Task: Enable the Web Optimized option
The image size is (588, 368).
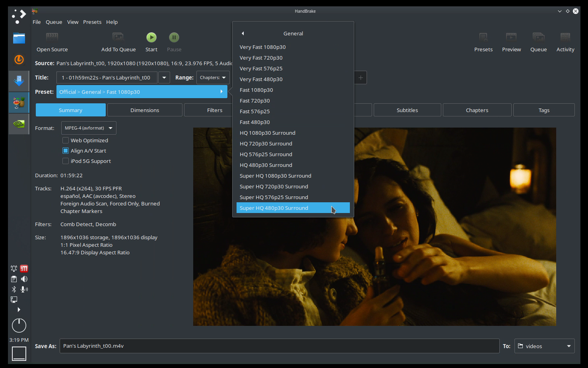Action: [66, 140]
